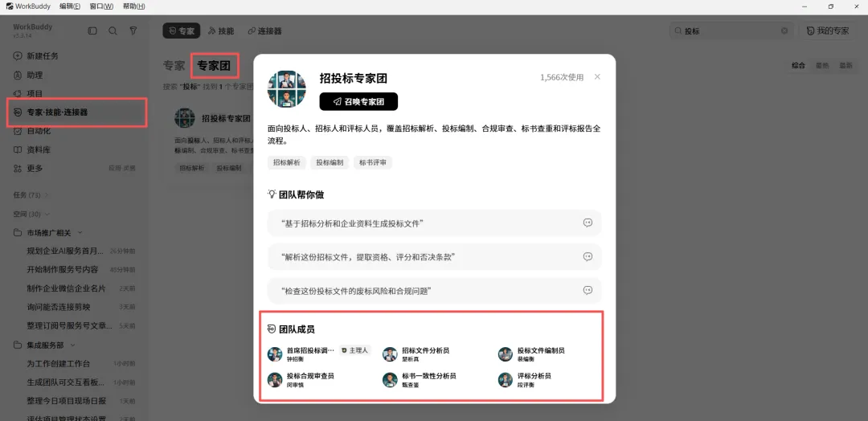Viewport: 868px width, 421px height.
Task: Click the 投标编制 tag in the dialog
Action: 330,162
